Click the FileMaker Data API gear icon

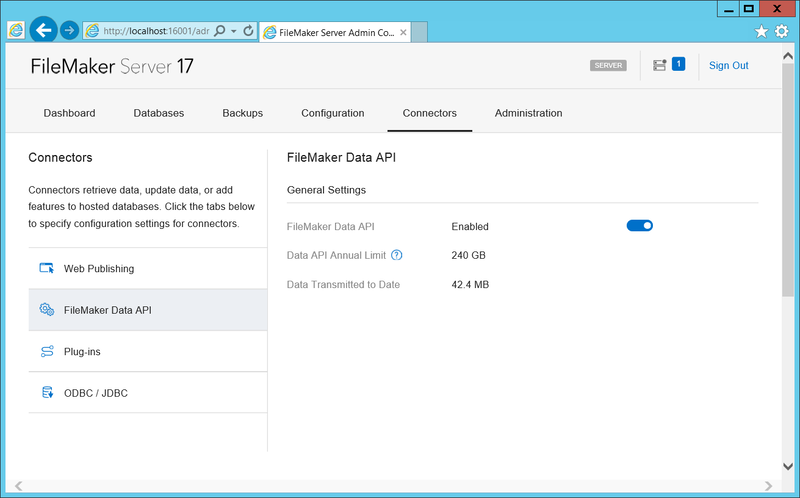[x=46, y=310]
